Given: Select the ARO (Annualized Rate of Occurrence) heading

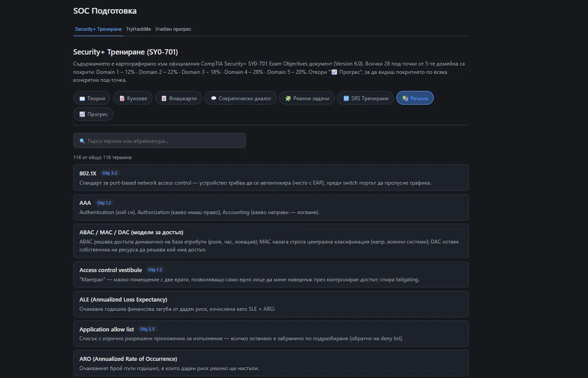Looking at the screenshot, I should point(128,359).
